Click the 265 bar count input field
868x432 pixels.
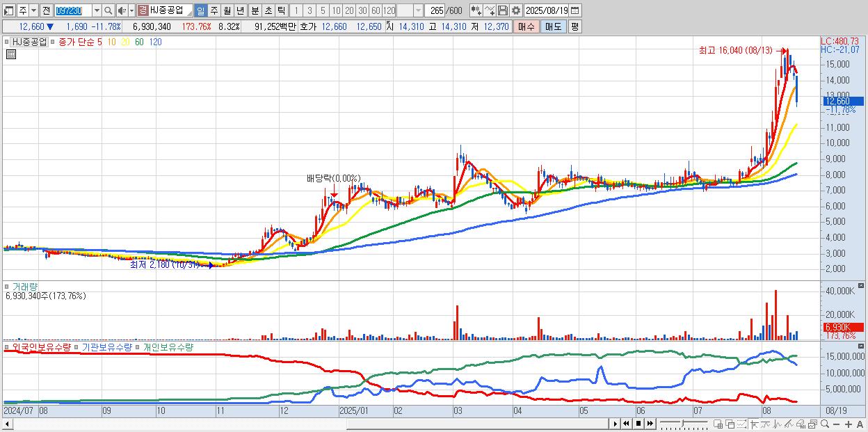(435, 10)
